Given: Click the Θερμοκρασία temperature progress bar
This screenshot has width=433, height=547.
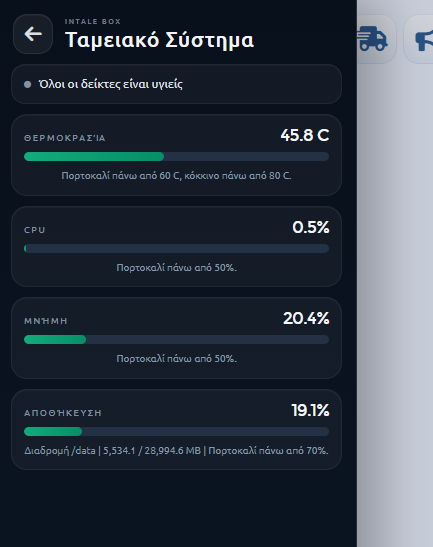Looking at the screenshot, I should (x=176, y=157).
